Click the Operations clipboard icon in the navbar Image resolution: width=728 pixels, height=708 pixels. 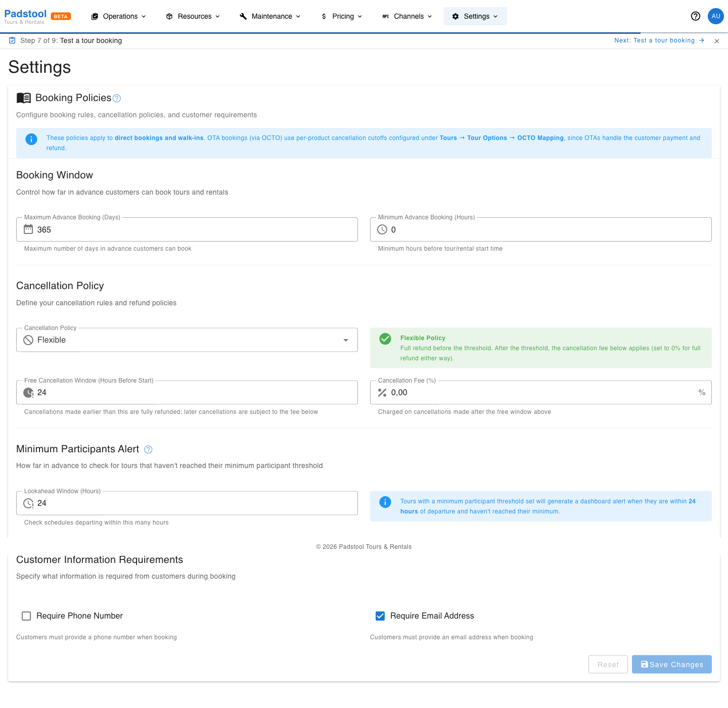click(x=95, y=16)
